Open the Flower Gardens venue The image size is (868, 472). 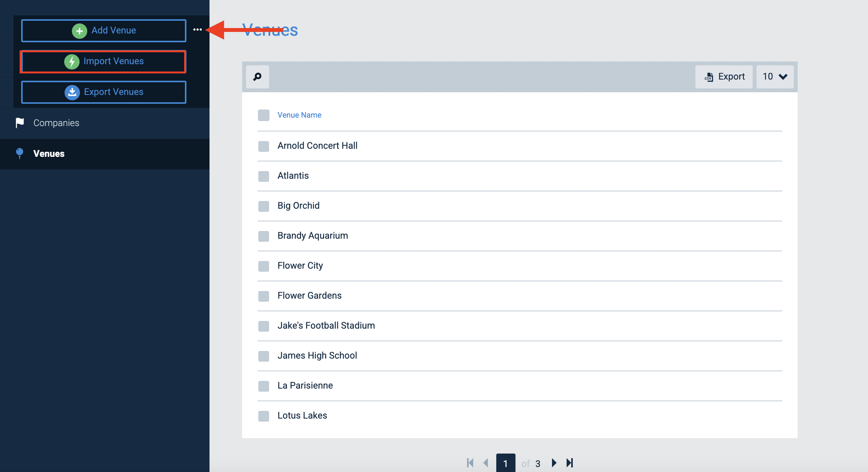tap(309, 296)
